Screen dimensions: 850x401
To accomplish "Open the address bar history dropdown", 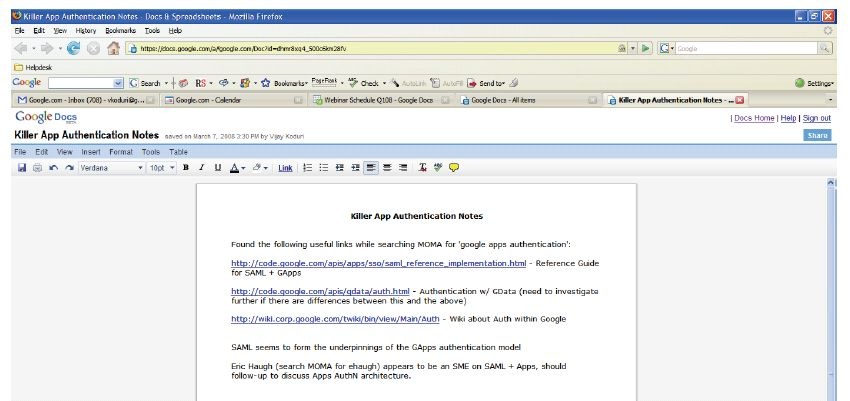I will pyautogui.click(x=633, y=49).
